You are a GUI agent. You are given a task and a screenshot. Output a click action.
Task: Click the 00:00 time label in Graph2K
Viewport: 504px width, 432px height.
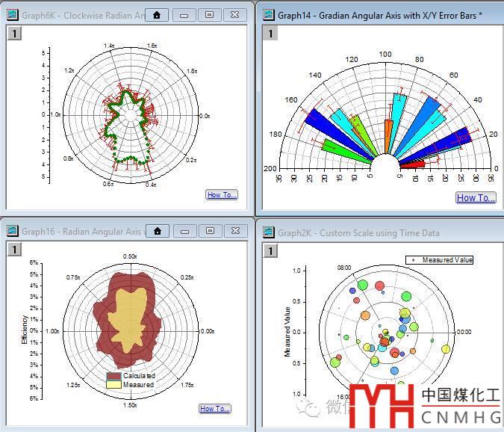464,332
